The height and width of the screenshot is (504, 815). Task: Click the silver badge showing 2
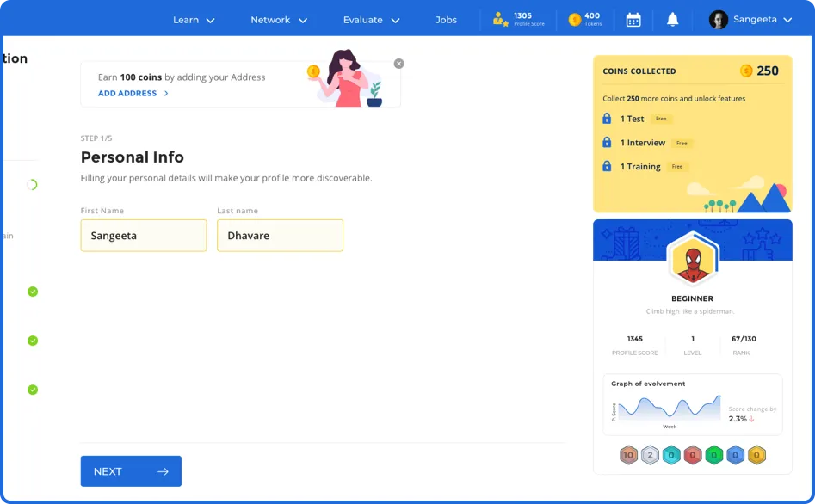650,455
